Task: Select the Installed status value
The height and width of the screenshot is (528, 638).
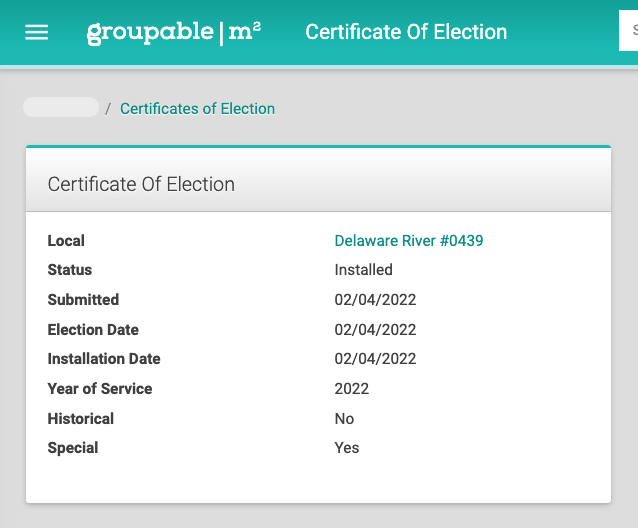Action: tap(363, 270)
